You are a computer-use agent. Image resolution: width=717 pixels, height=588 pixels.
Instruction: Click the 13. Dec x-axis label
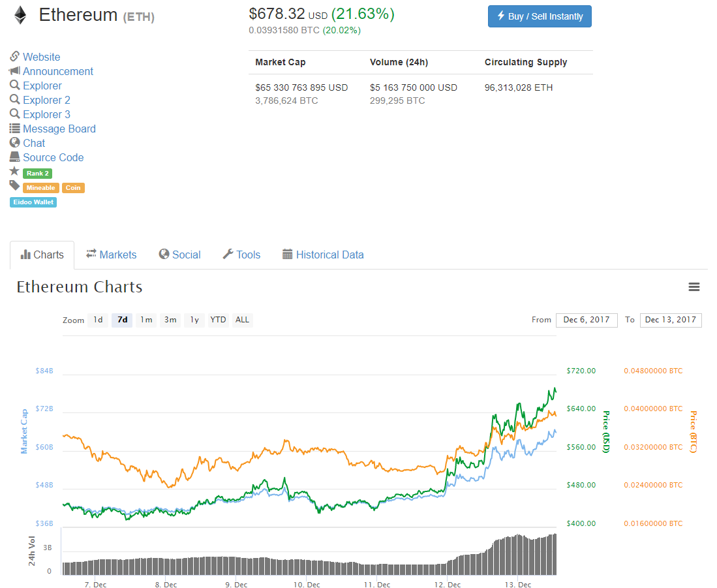pyautogui.click(x=518, y=584)
